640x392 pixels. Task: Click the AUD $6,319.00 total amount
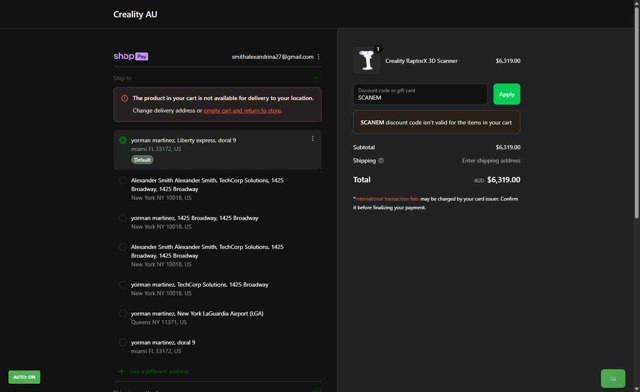click(497, 180)
